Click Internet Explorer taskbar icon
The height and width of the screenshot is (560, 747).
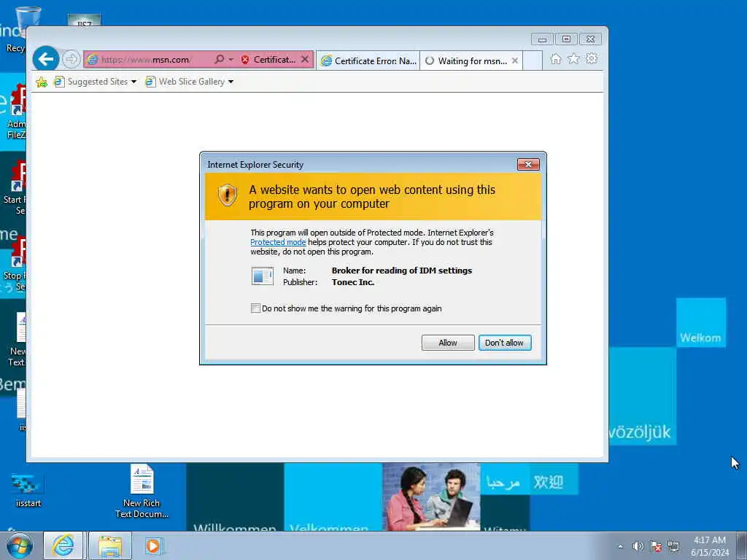click(63, 545)
